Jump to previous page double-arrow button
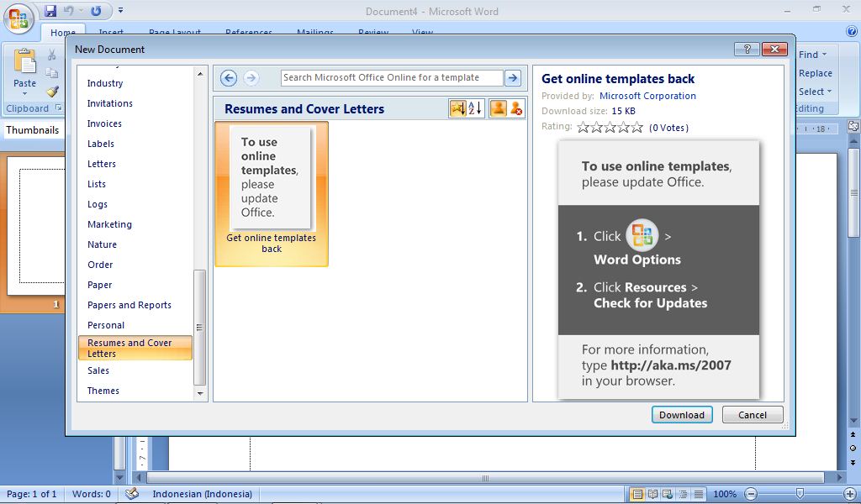The image size is (861, 504). click(x=853, y=434)
